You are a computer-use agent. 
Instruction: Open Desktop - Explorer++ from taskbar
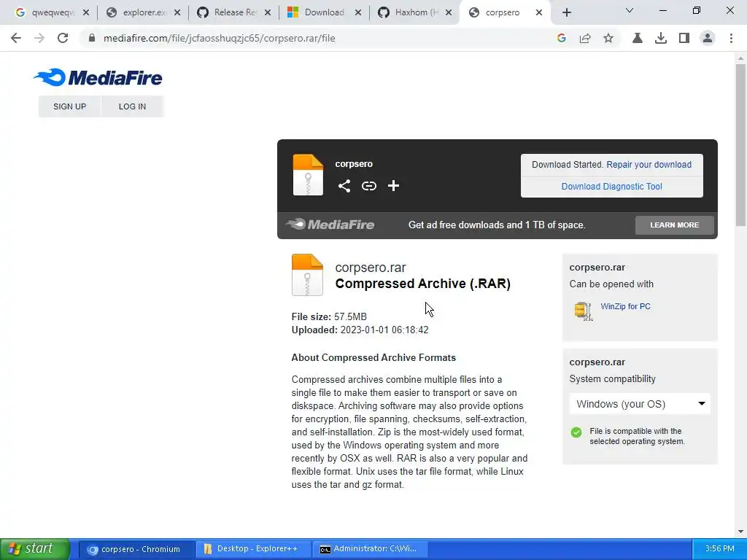(253, 549)
